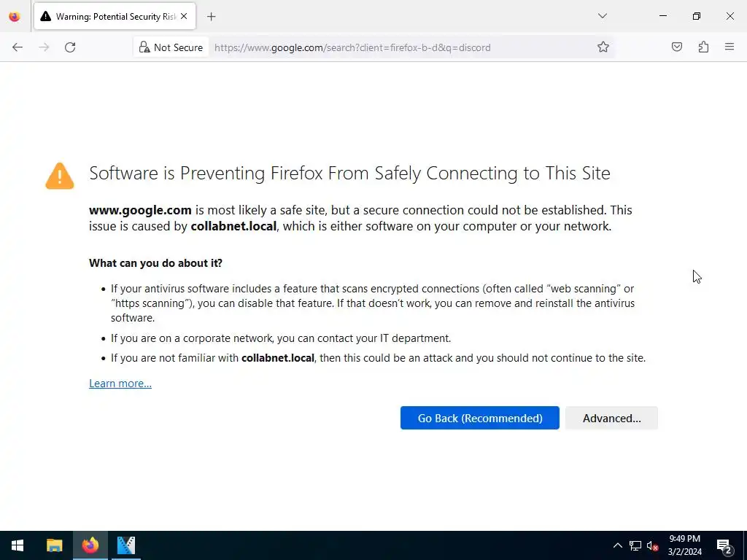The image size is (747, 560).
Task: Toggle the muted speaker volume icon
Action: point(653,545)
